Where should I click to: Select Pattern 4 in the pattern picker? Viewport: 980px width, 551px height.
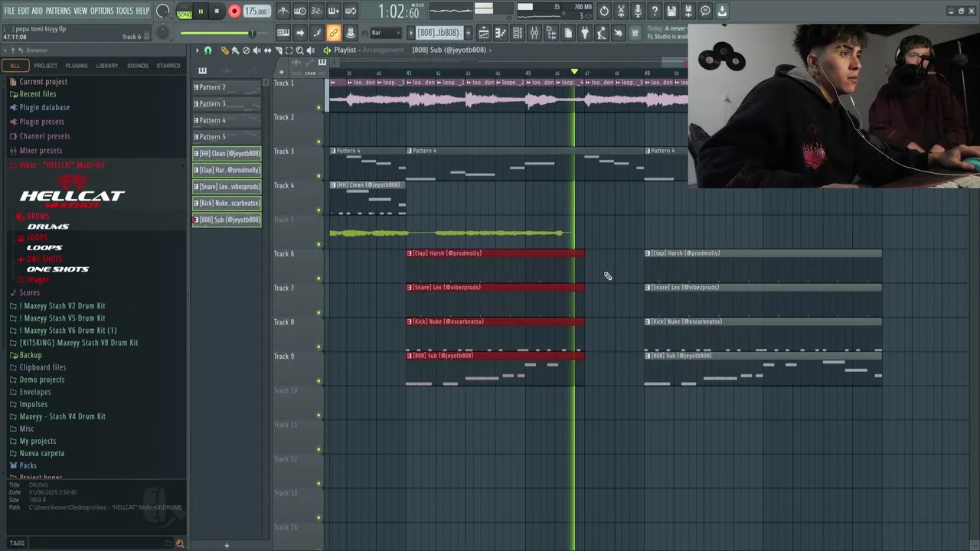point(227,120)
